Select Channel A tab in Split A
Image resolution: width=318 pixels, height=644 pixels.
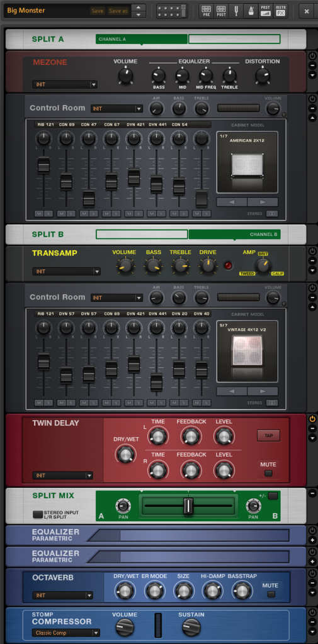[142, 40]
